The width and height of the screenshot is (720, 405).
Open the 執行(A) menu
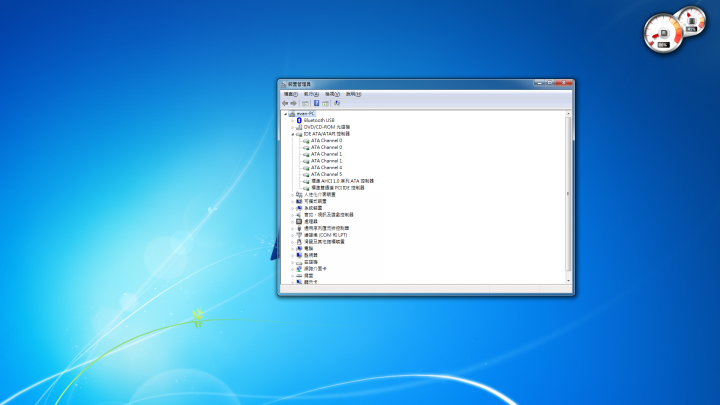pos(311,94)
